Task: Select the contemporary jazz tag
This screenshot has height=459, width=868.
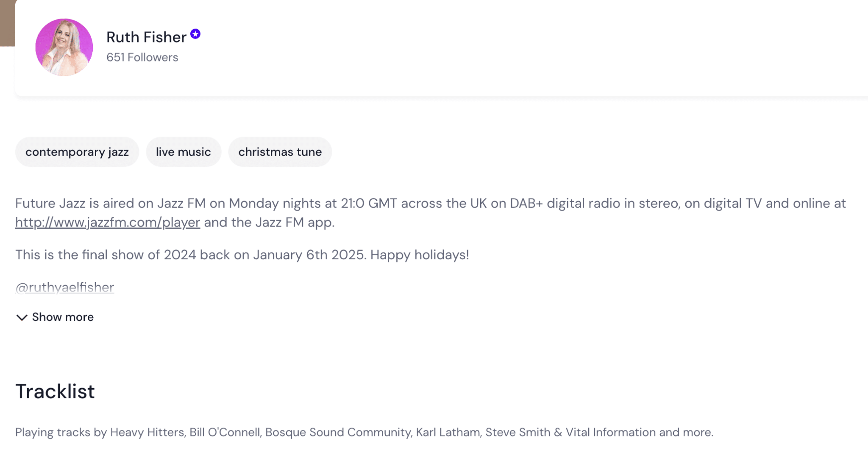Action: [77, 152]
